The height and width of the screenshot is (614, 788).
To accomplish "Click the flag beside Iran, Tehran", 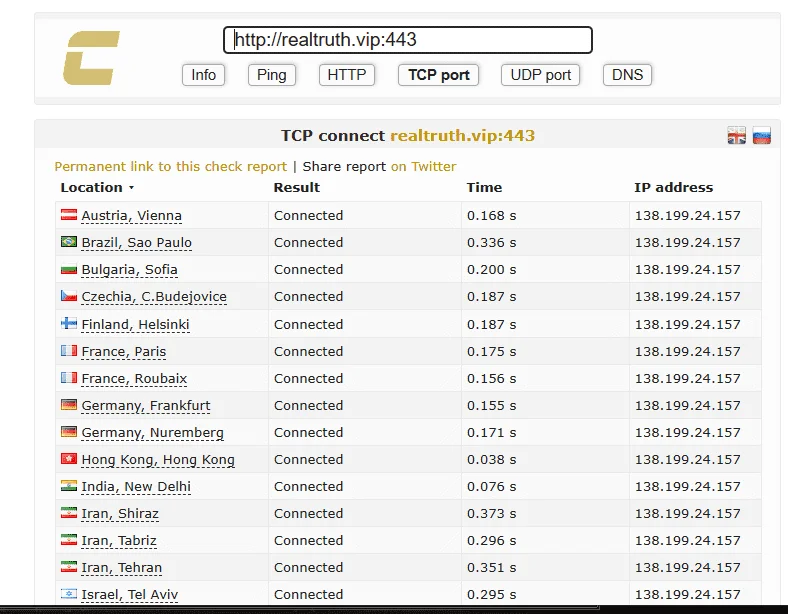I will 69,567.
